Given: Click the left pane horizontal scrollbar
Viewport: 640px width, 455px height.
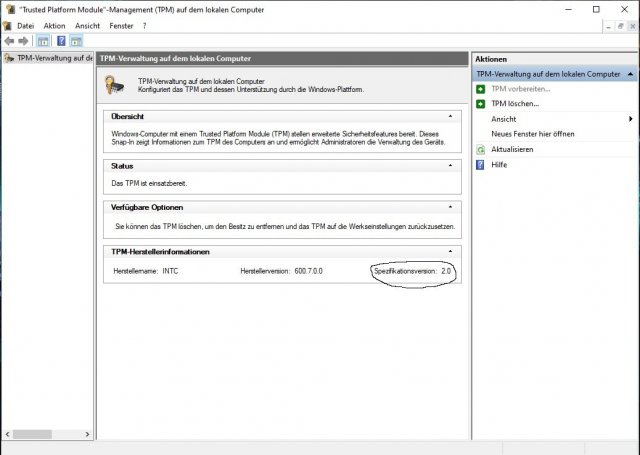Looking at the screenshot, I should [x=48, y=434].
